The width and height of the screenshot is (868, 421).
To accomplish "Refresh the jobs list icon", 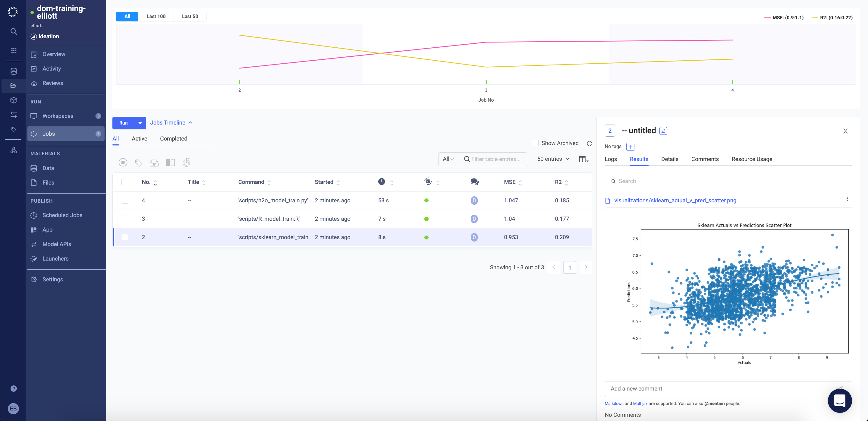I will pos(589,144).
